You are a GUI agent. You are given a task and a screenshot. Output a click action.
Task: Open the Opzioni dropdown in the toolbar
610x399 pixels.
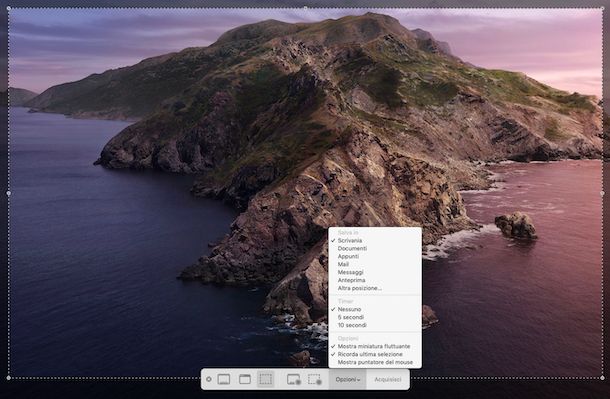click(347, 379)
